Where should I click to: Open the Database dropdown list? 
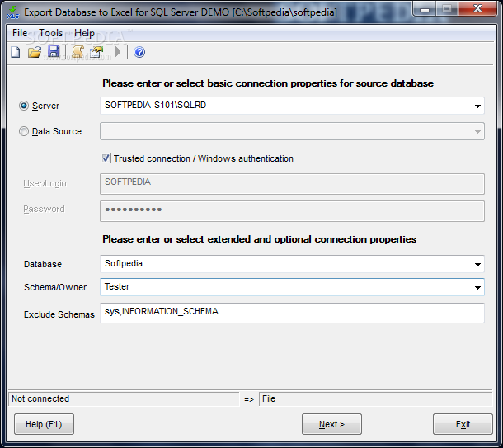[477, 265]
